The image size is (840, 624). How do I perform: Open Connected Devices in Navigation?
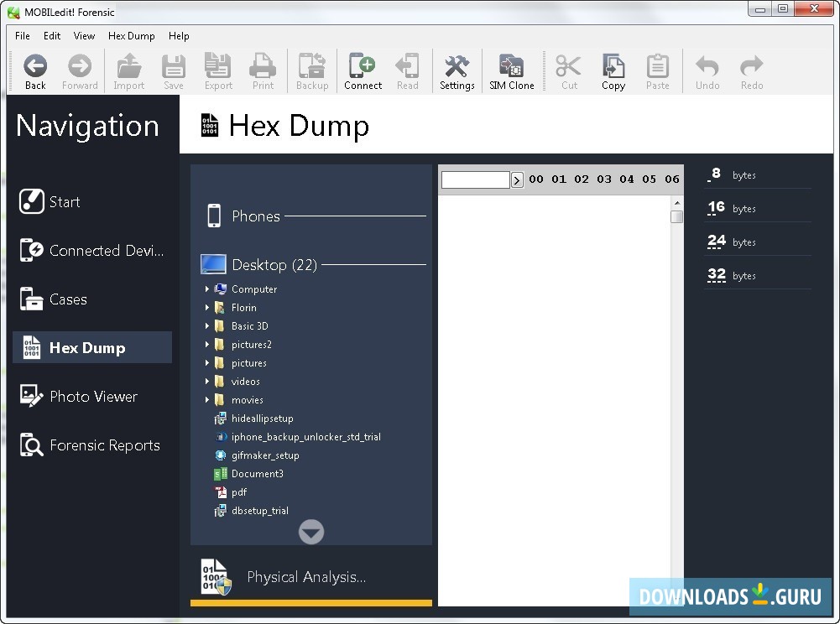(x=92, y=250)
